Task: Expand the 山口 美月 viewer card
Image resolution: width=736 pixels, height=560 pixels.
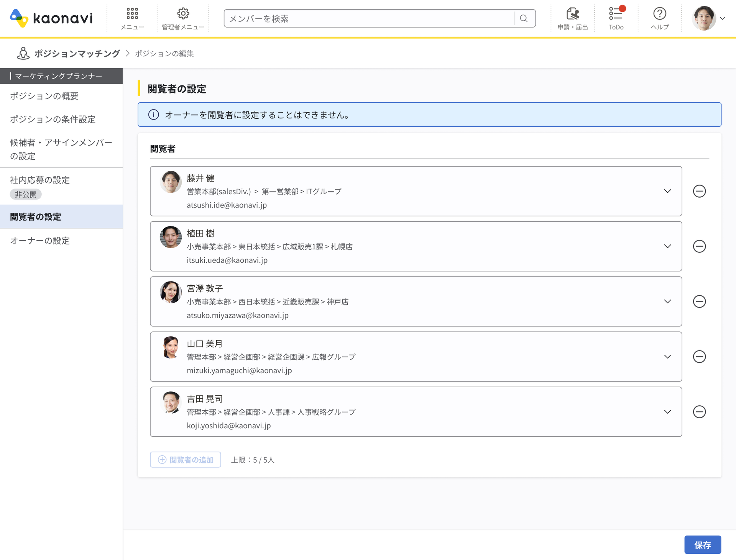Action: [x=667, y=357]
